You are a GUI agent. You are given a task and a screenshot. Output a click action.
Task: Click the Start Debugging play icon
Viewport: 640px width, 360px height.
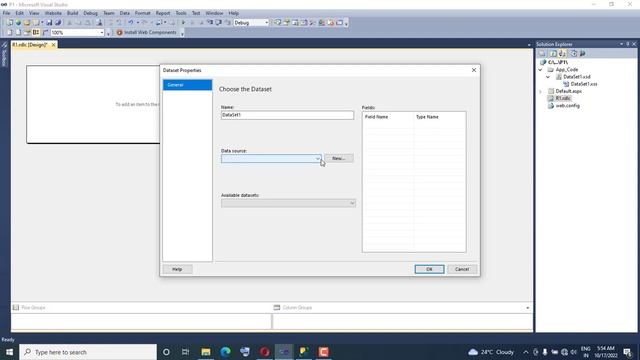pos(183,23)
